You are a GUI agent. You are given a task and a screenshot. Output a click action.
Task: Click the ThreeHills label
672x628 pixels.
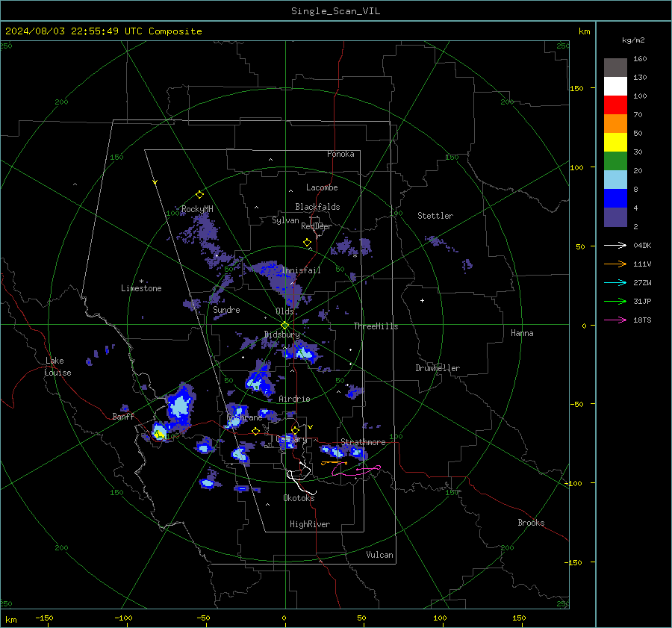[376, 326]
